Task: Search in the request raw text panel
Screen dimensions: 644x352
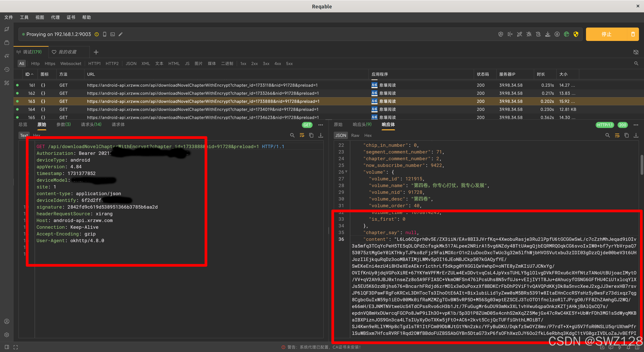Action: [292, 135]
